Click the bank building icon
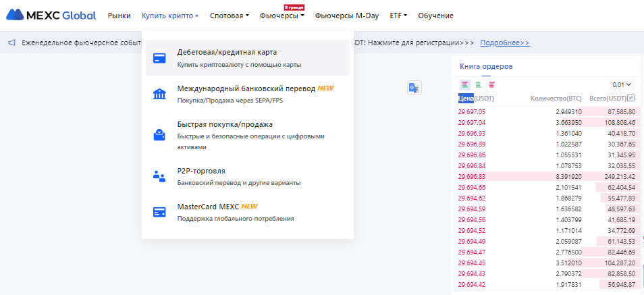The width and height of the screenshot is (644, 295). pos(159,94)
